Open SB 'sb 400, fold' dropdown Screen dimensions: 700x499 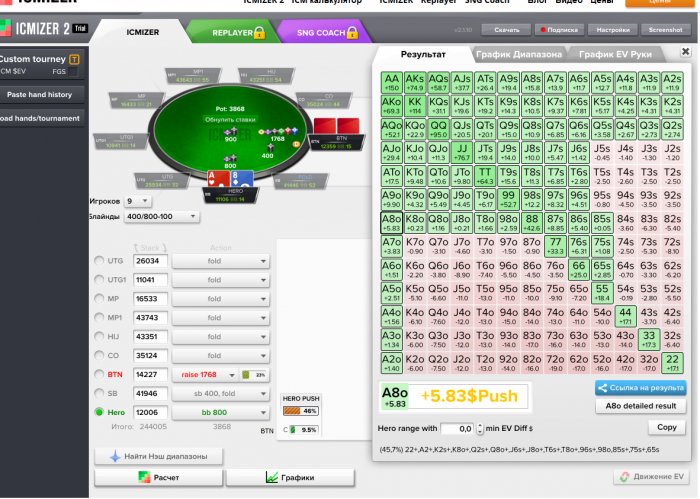[x=221, y=394]
